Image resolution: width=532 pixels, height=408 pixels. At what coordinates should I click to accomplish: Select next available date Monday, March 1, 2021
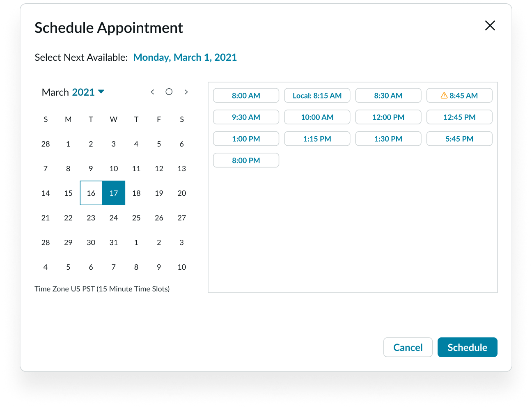click(x=185, y=57)
